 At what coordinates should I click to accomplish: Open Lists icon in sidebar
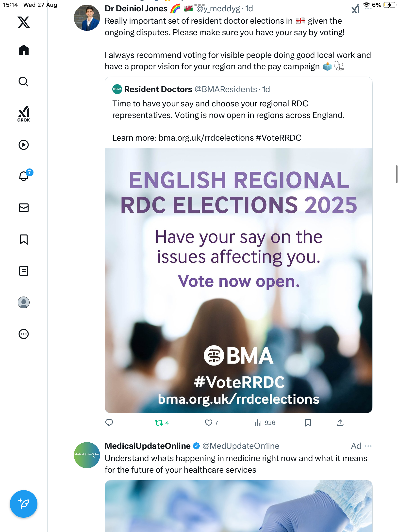[x=24, y=271]
